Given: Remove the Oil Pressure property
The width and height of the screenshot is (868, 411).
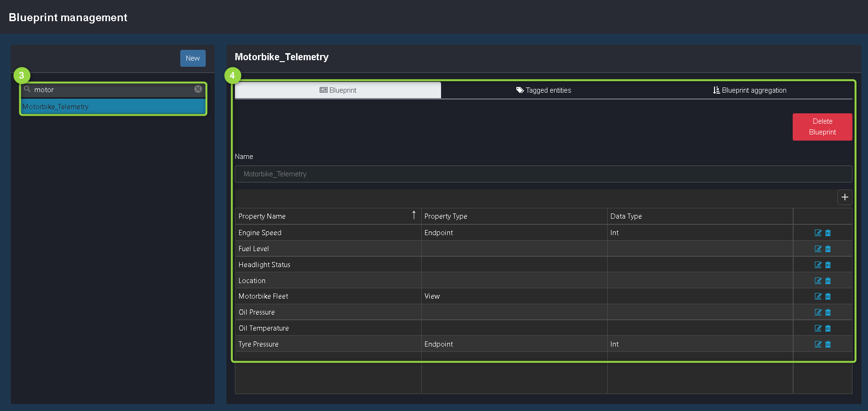Looking at the screenshot, I should point(828,312).
